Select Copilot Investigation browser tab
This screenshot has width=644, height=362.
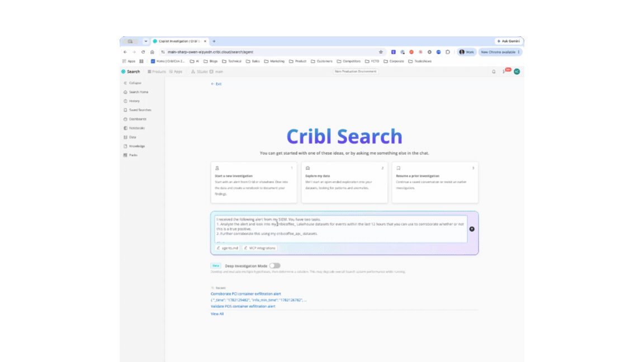[179, 41]
